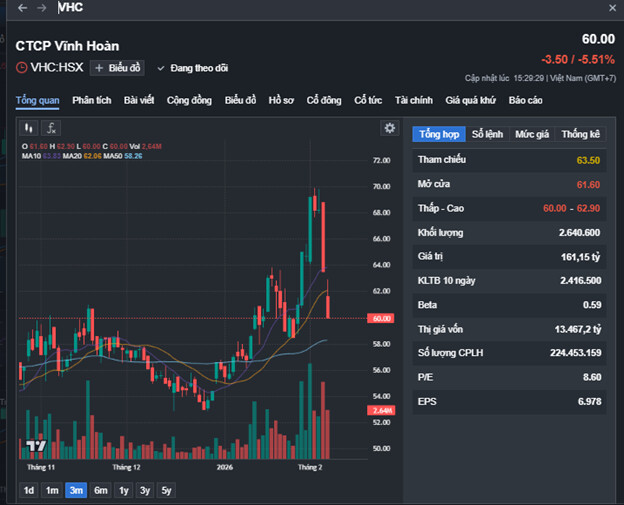
Task: Click the MA20 indicator legend label
Action: (x=72, y=156)
